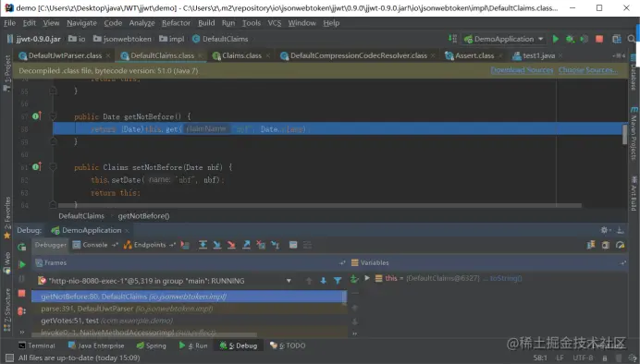Select parse:391, DefaultJwtParser frame

[x=189, y=309]
